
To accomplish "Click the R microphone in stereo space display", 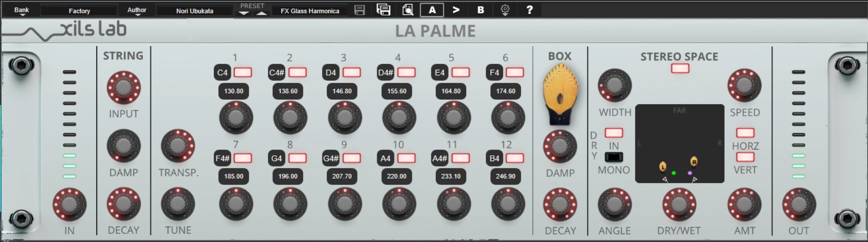I will click(x=694, y=162).
